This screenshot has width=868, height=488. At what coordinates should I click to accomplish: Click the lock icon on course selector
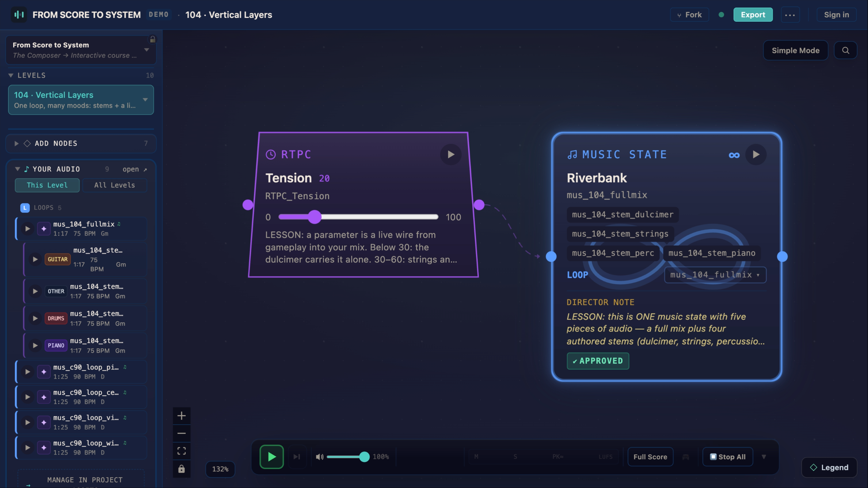pos(153,39)
